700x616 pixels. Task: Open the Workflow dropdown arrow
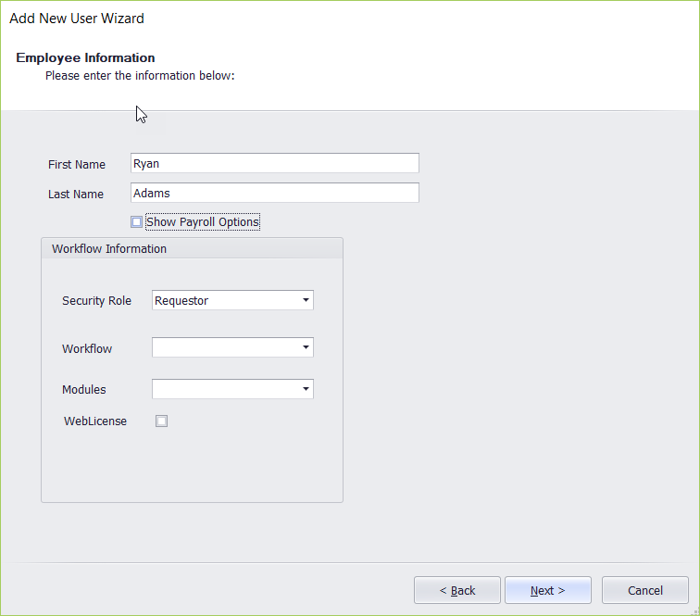pyautogui.click(x=305, y=347)
